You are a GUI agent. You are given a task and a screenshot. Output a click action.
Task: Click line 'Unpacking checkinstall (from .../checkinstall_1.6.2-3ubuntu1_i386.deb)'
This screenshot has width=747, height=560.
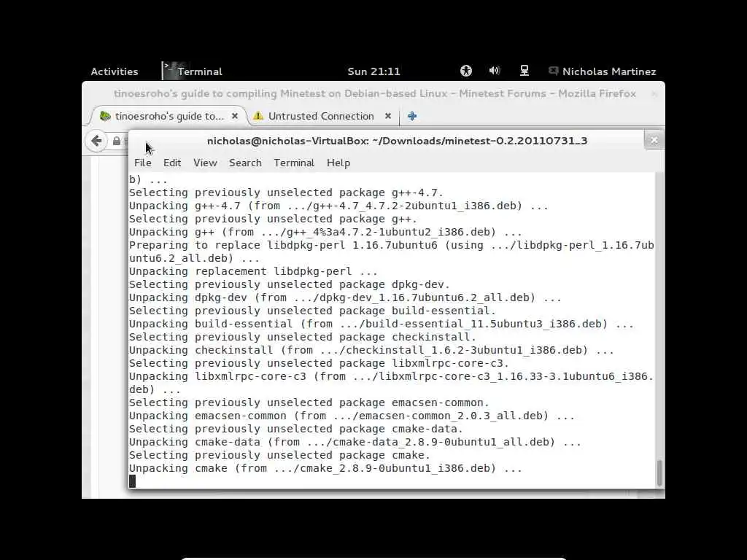[371, 350]
